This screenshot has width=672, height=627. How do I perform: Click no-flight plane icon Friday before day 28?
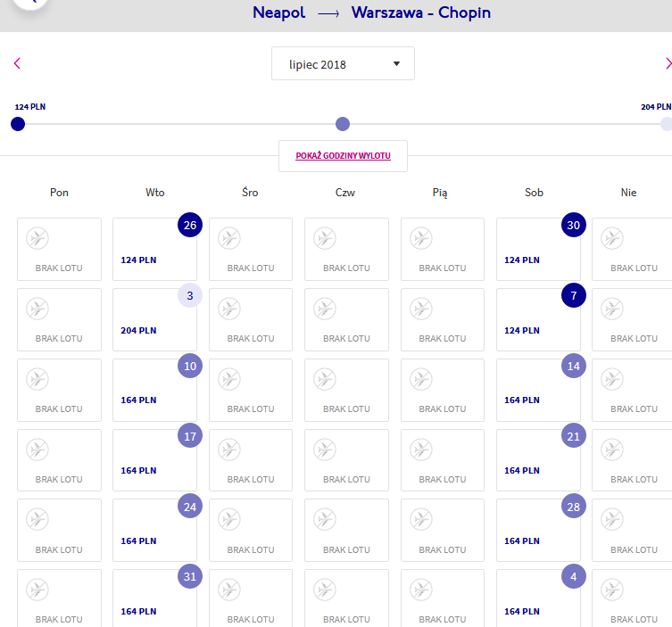tap(421, 519)
